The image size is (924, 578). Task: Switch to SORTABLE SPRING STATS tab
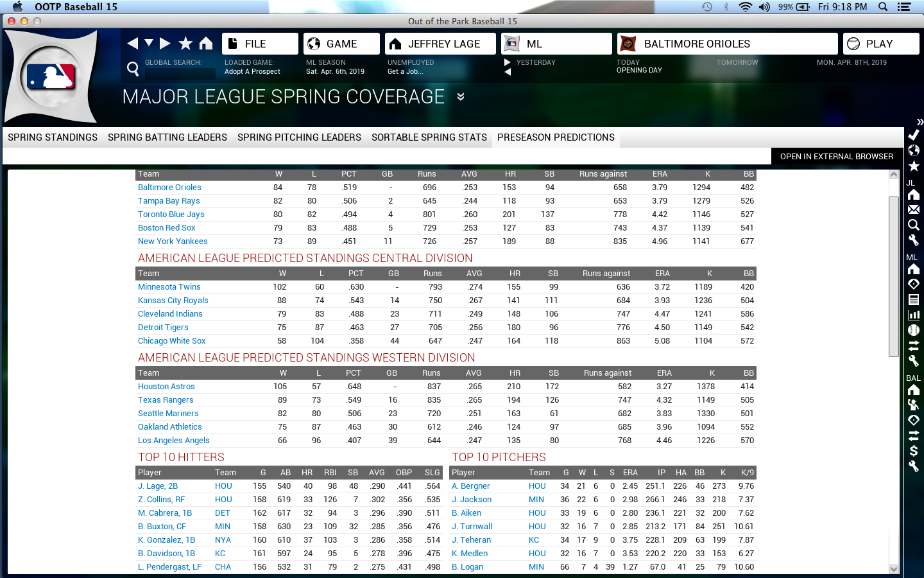[x=429, y=137]
